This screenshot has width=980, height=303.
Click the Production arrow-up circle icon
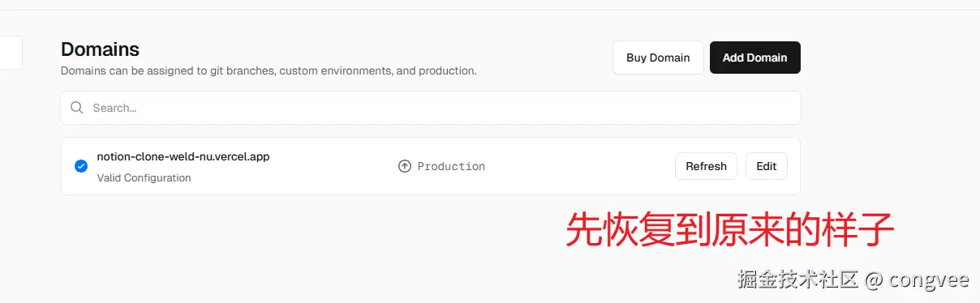tap(405, 166)
